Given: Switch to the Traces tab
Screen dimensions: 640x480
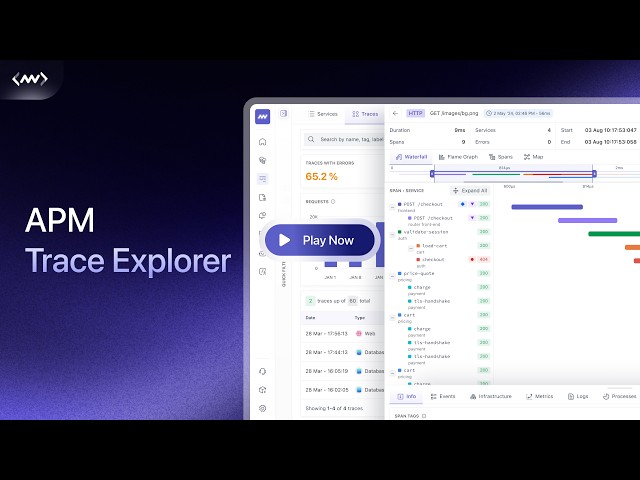Looking at the screenshot, I should pyautogui.click(x=365, y=114).
